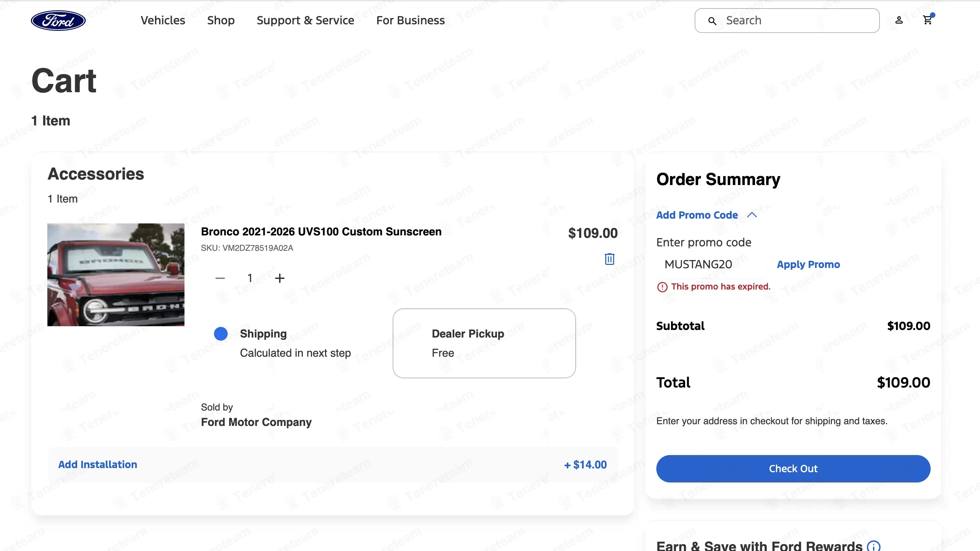
Task: Increase quantity with the plus button
Action: click(x=279, y=278)
